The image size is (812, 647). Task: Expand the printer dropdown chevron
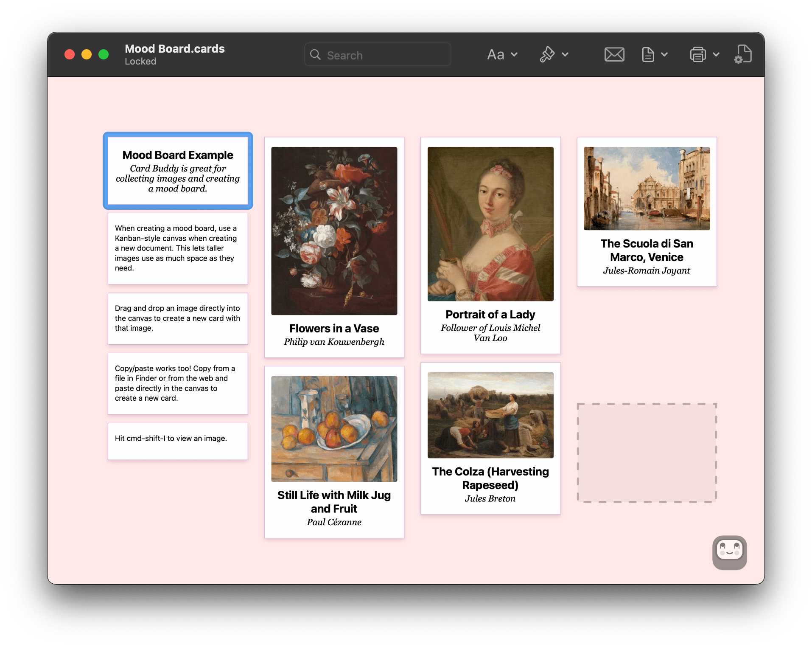point(716,55)
